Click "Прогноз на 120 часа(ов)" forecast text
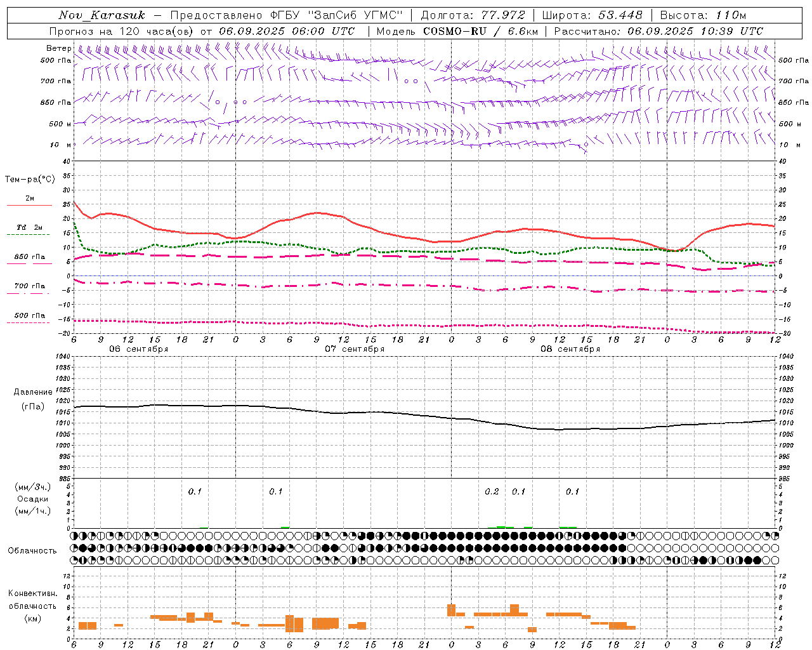Viewport: 812px width, 650px height. (122, 31)
